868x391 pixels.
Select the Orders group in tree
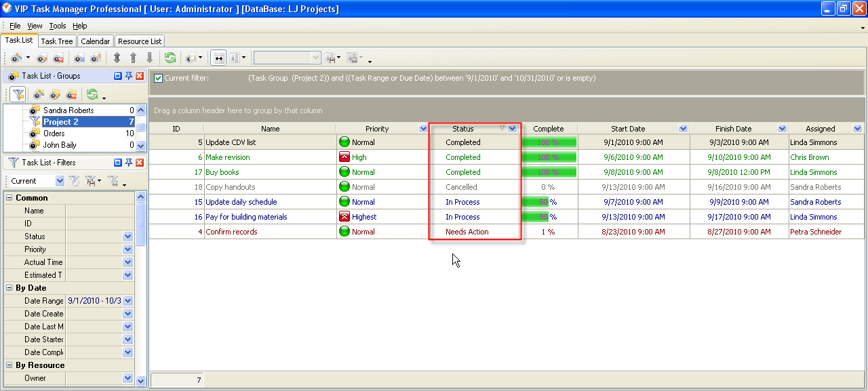(x=54, y=133)
